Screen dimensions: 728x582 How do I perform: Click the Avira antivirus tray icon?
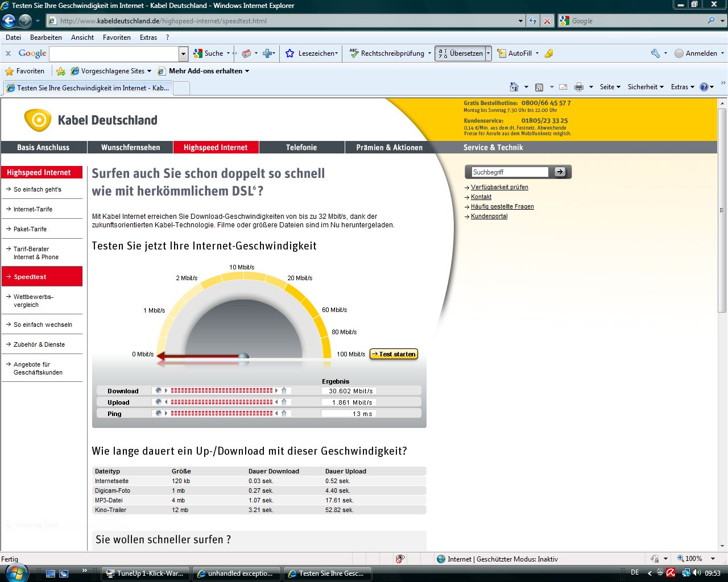670,573
